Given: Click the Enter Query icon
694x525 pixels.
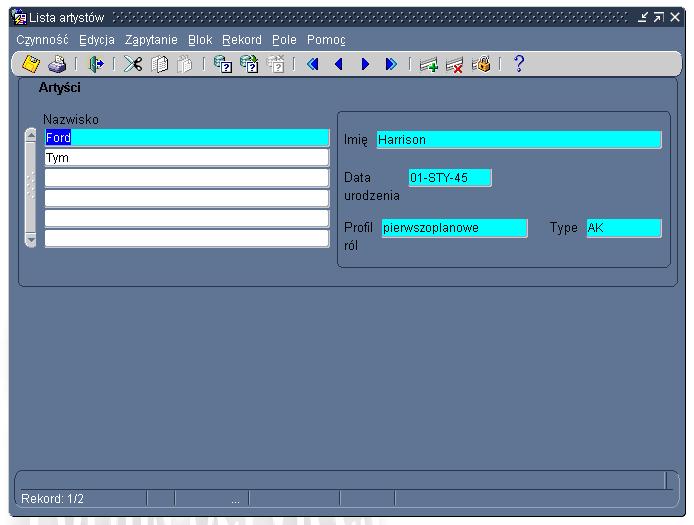Looking at the screenshot, I should [x=223, y=64].
